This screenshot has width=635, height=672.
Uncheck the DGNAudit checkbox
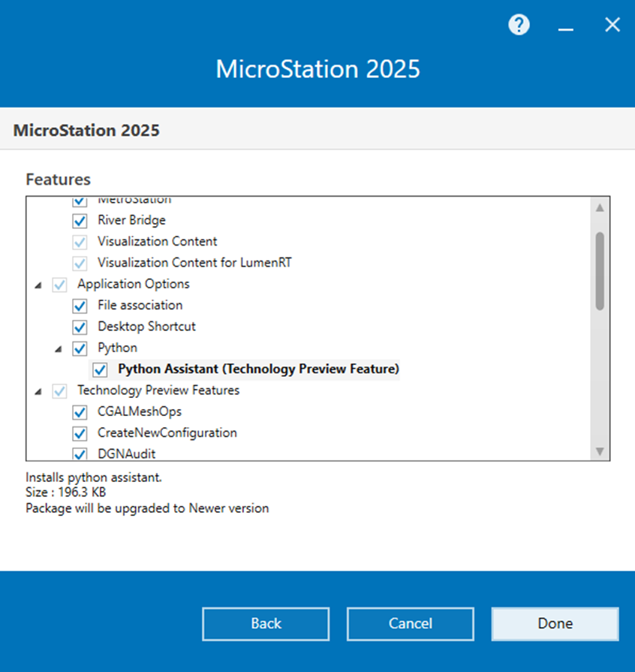pyautogui.click(x=80, y=454)
